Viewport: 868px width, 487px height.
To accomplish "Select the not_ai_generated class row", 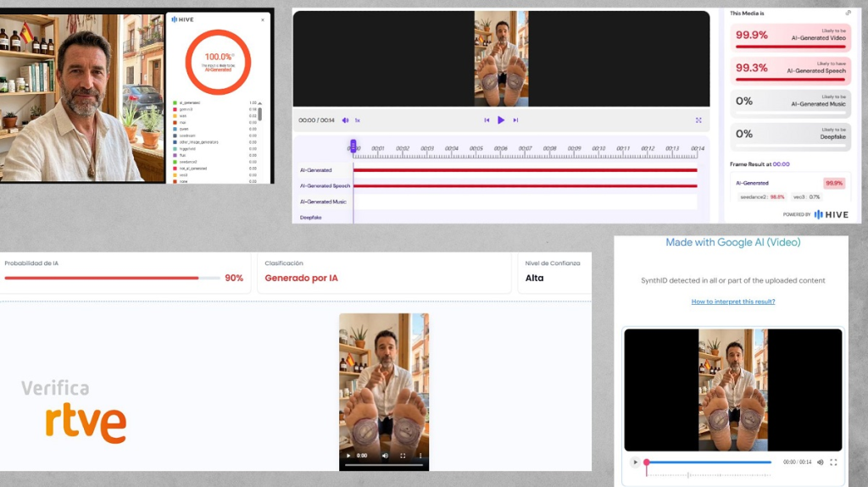I will (x=215, y=169).
